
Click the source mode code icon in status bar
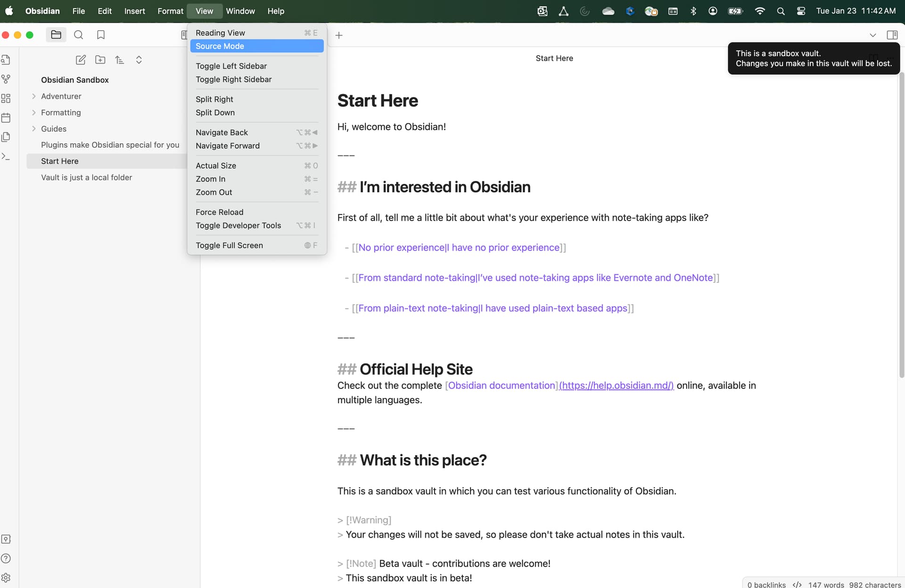pos(797,584)
